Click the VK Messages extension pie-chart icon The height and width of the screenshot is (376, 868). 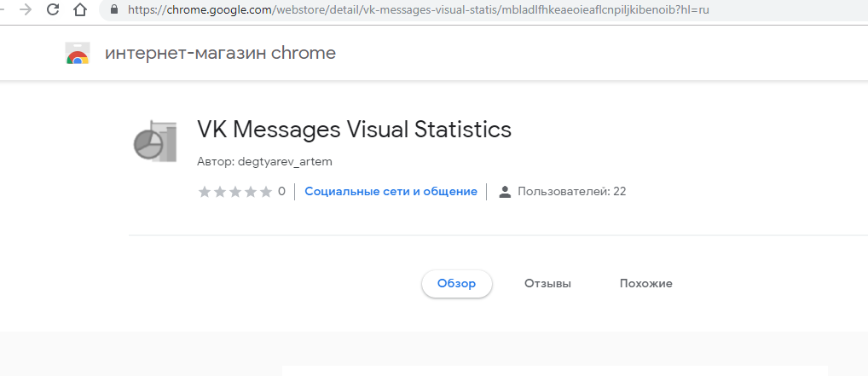155,142
